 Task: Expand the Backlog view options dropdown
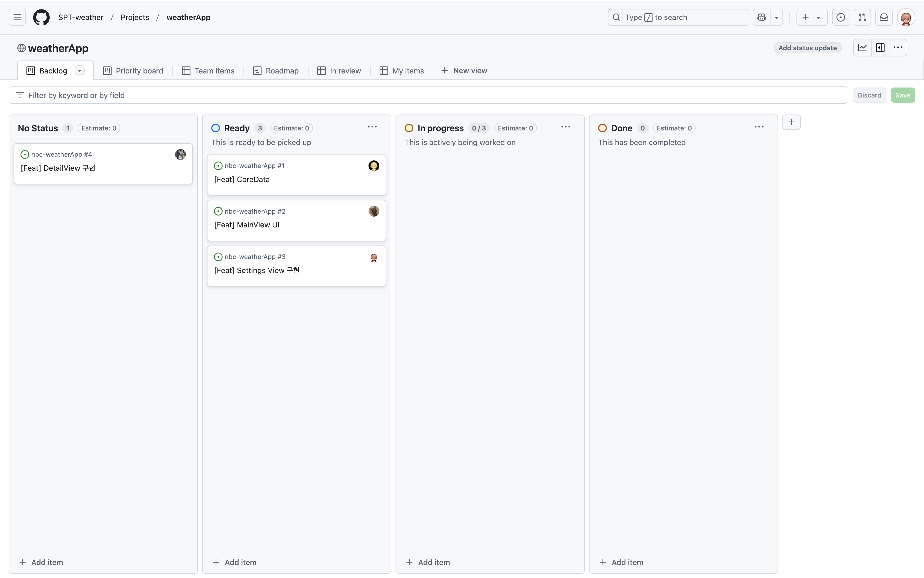point(79,71)
